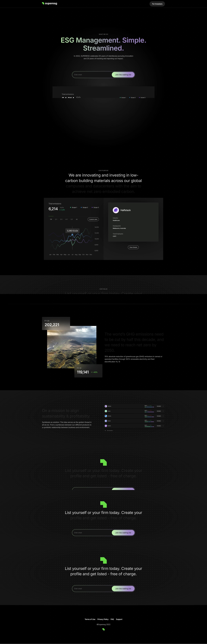Click the green Surplus icon in the competitors list
This screenshot has height=644, width=207.
[x=106, y=411]
